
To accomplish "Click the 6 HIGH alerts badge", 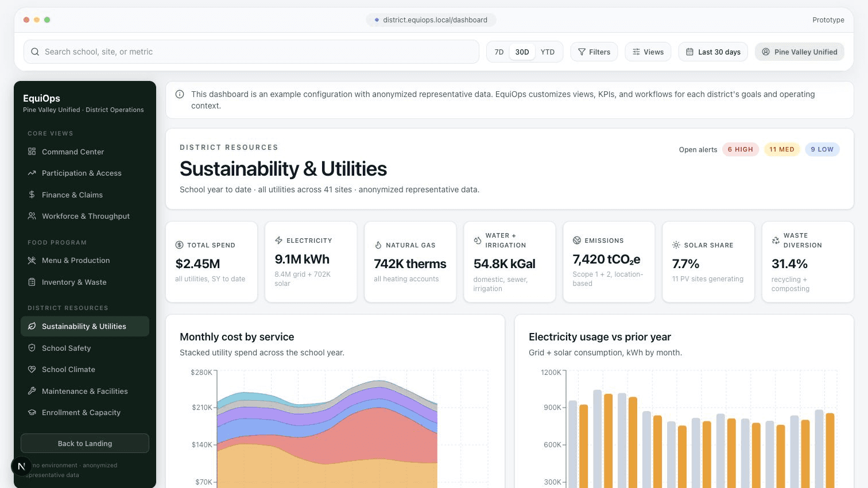I will click(x=740, y=149).
